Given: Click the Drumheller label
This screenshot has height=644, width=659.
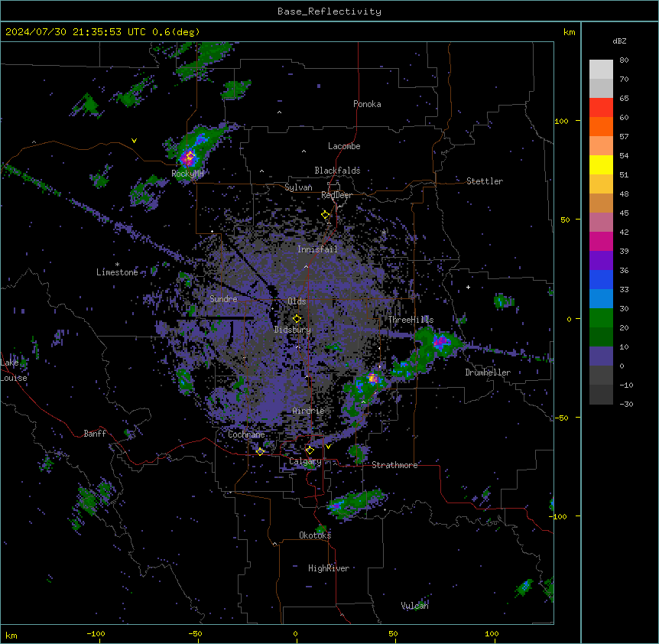Looking at the screenshot, I should 488,372.
